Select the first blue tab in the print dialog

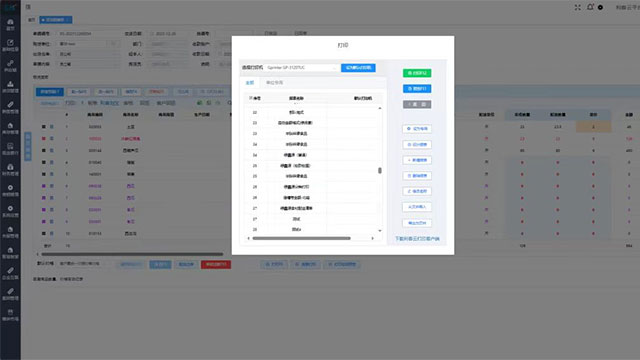[250, 83]
